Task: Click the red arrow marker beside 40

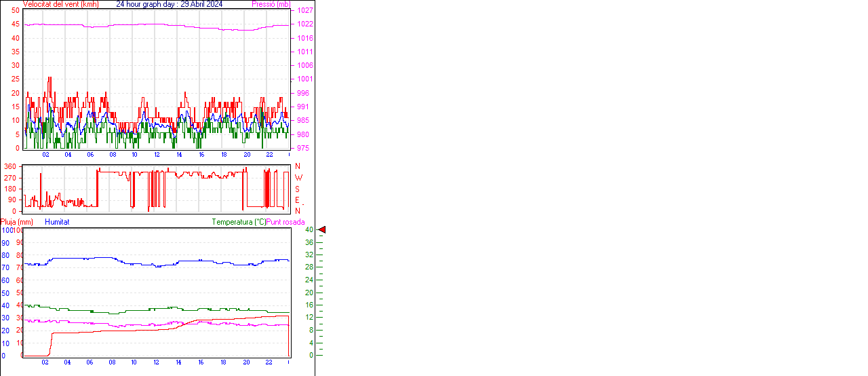Action: (x=322, y=230)
